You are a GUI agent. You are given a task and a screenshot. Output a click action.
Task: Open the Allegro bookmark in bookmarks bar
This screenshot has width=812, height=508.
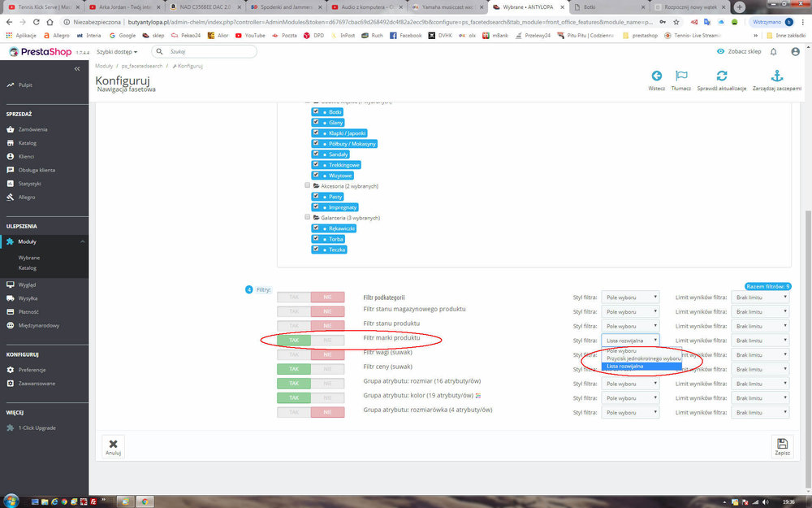click(x=57, y=35)
